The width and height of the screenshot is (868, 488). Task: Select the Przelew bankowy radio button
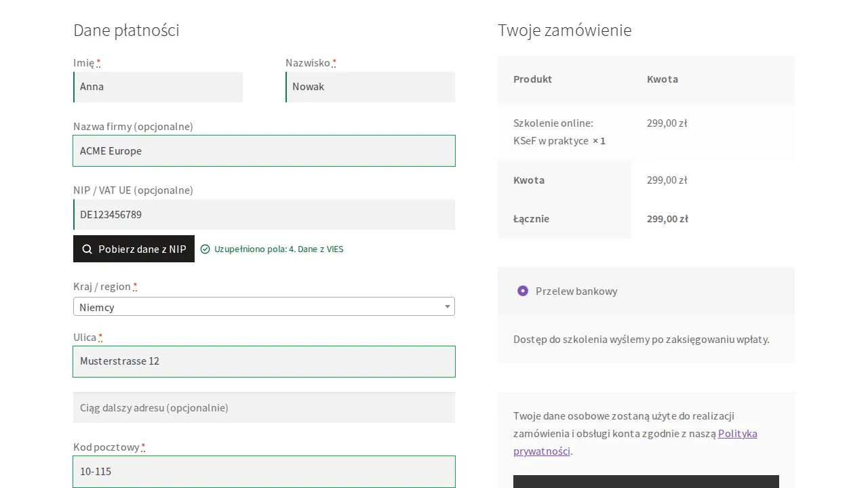coord(523,291)
